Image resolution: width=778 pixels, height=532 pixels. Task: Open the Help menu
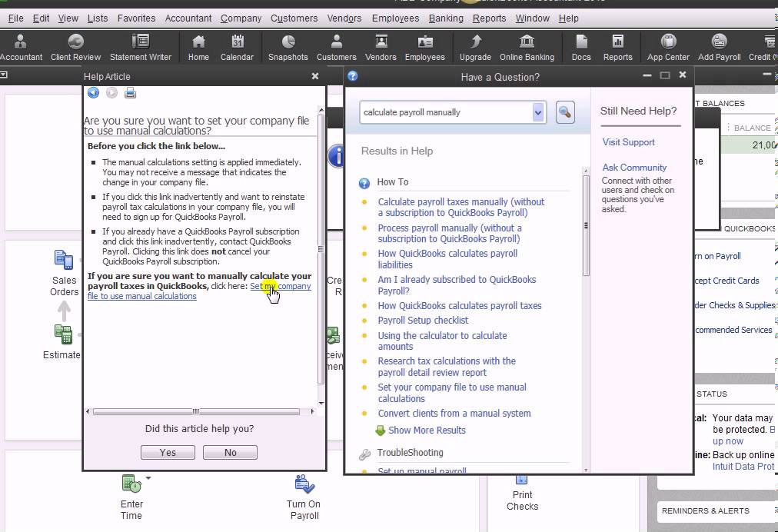point(569,18)
